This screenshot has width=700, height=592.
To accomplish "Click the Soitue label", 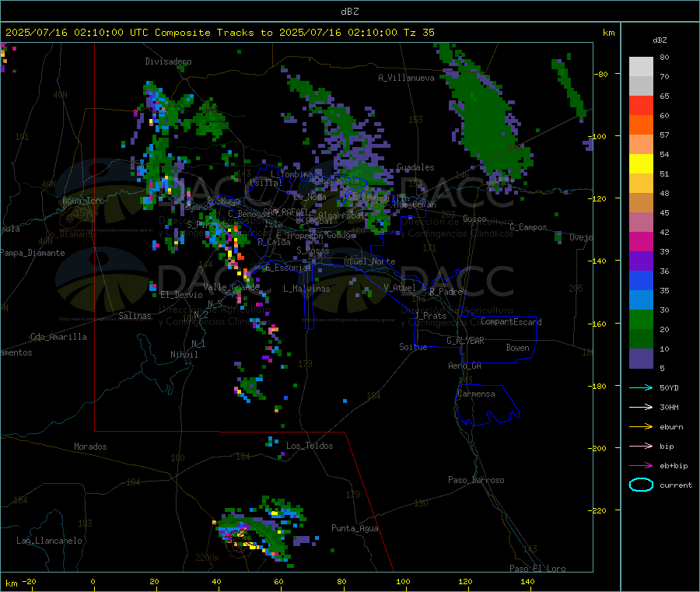I will click(413, 347).
